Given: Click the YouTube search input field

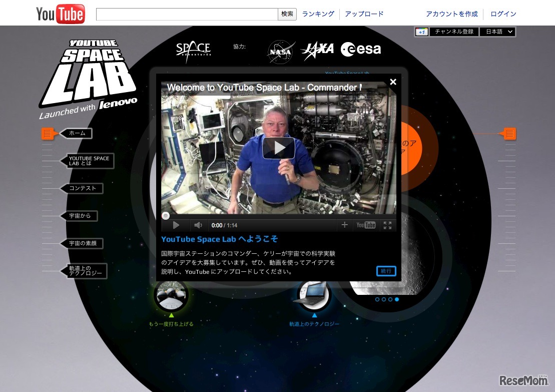Looking at the screenshot, I should 187,14.
